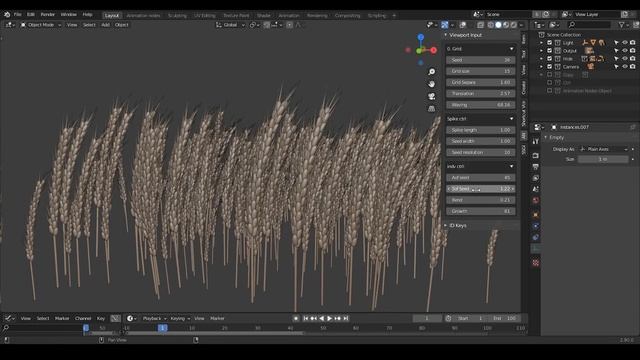Uncheck the Camera collection checkbox
Viewport: 640px width, 360px height.
pos(549,67)
